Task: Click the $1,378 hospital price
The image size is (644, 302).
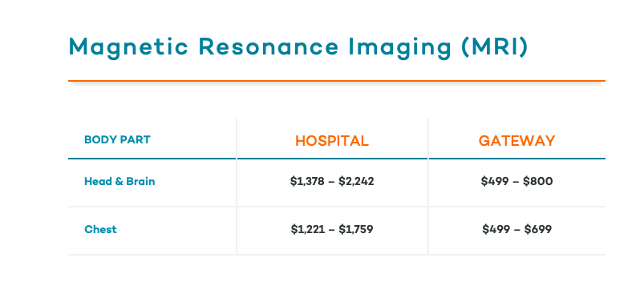Action: [307, 181]
